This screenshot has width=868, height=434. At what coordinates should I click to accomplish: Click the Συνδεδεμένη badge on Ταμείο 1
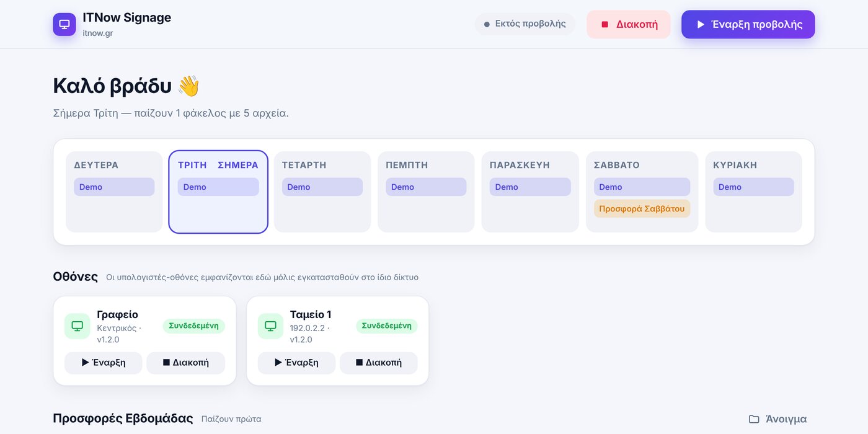coord(387,325)
